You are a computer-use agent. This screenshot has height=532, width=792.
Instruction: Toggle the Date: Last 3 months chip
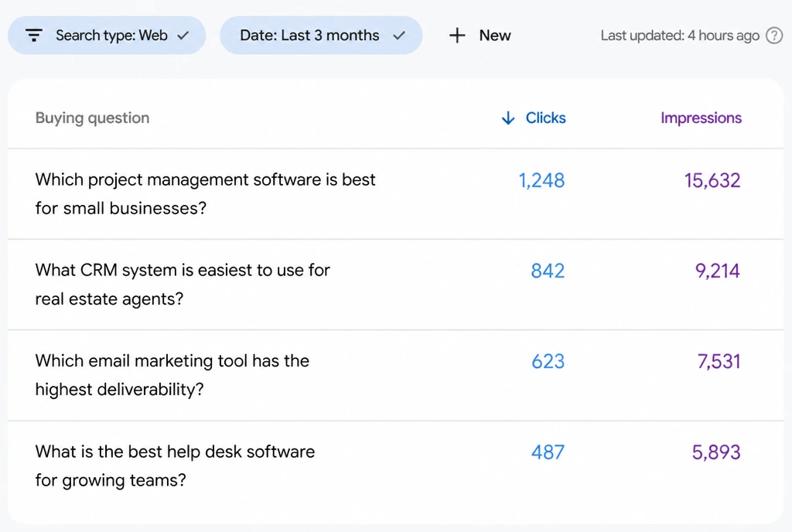coord(321,36)
